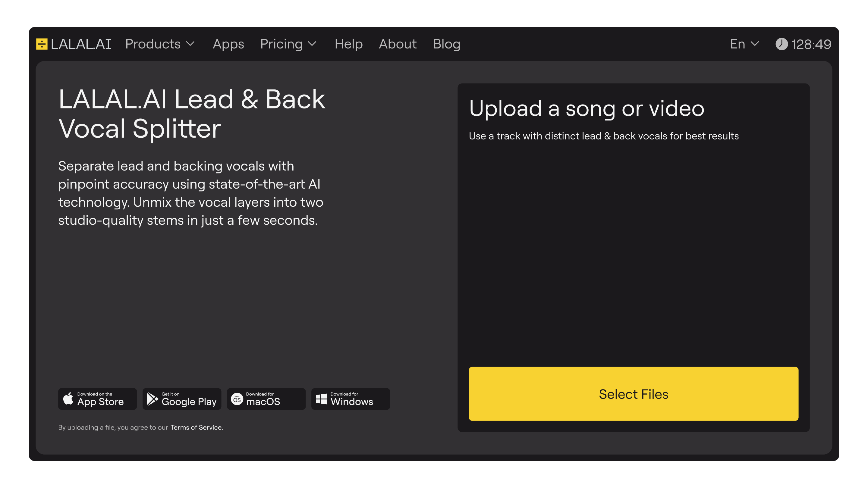This screenshot has height=488, width=868.
Task: Go to the Help page
Action: (348, 44)
